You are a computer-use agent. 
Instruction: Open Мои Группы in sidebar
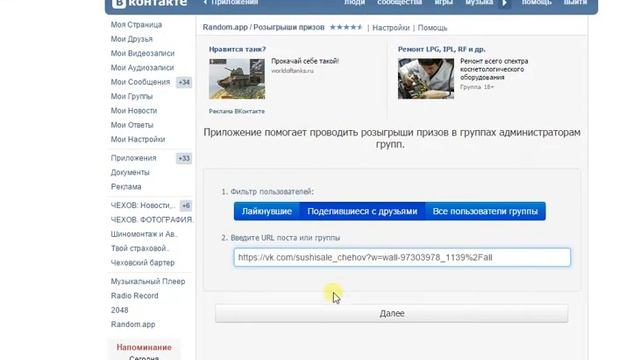point(131,96)
